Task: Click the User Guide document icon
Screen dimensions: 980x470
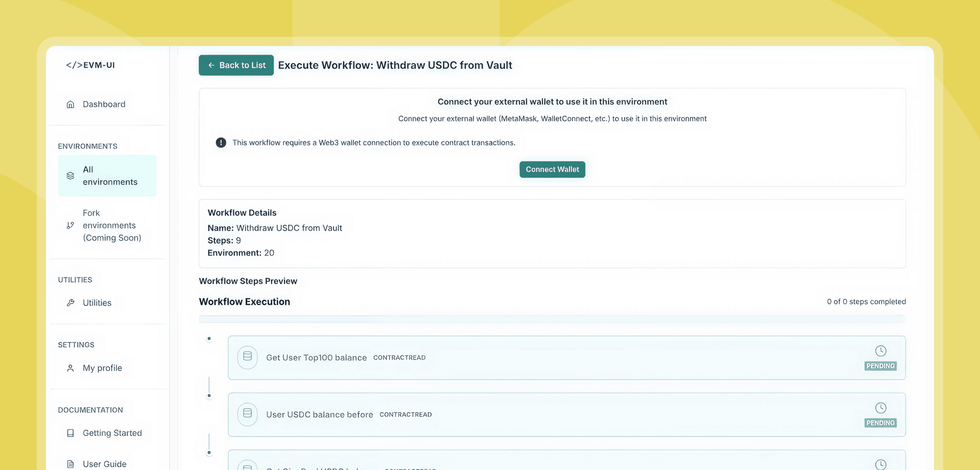Action: coord(70,464)
